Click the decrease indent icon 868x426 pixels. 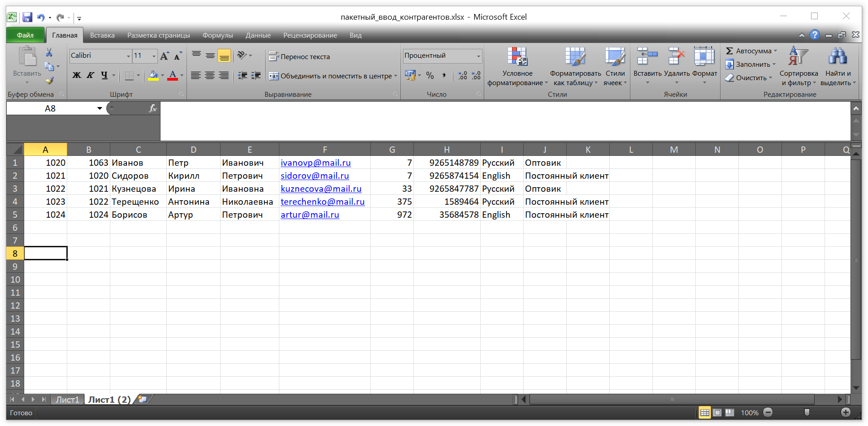coord(243,76)
